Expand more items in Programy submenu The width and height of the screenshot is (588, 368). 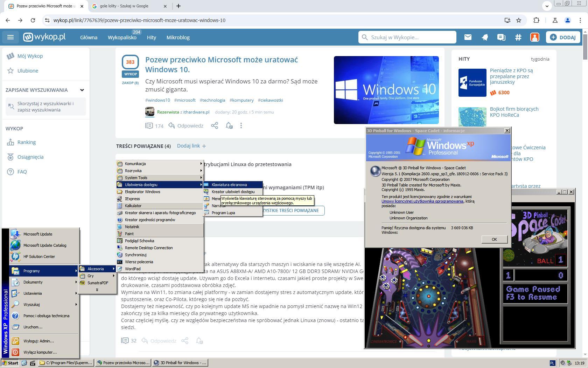97,290
